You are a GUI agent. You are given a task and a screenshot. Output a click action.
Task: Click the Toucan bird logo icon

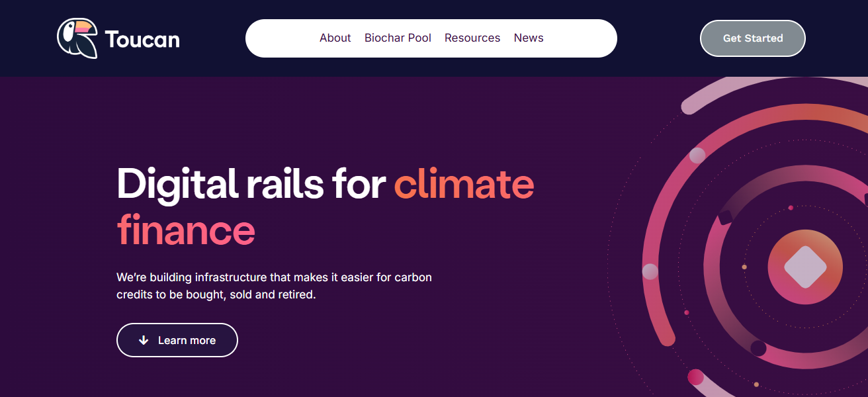(77, 38)
